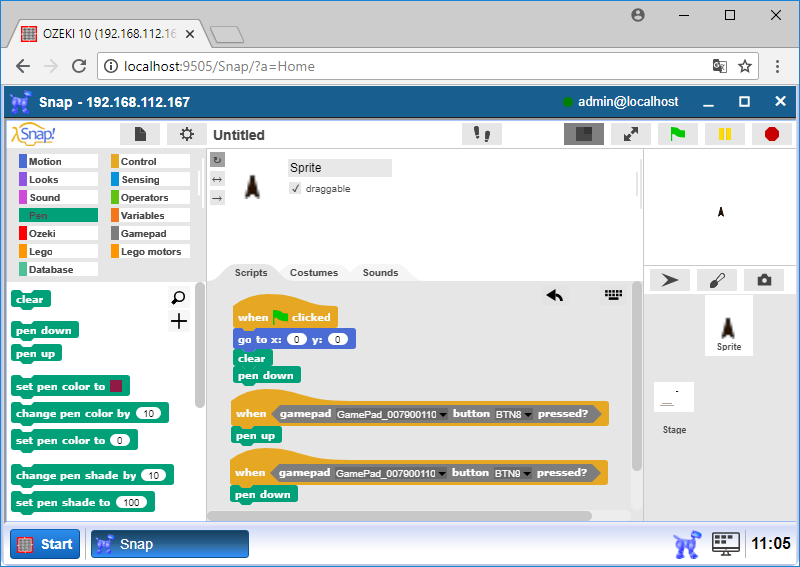The width and height of the screenshot is (800, 567).
Task: Toggle single stepping footprints icon
Action: tap(482, 134)
